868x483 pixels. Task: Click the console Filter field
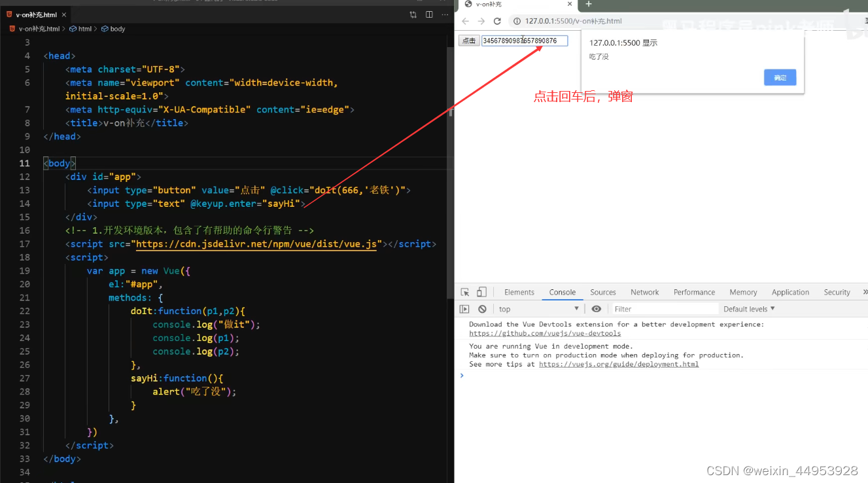point(664,309)
